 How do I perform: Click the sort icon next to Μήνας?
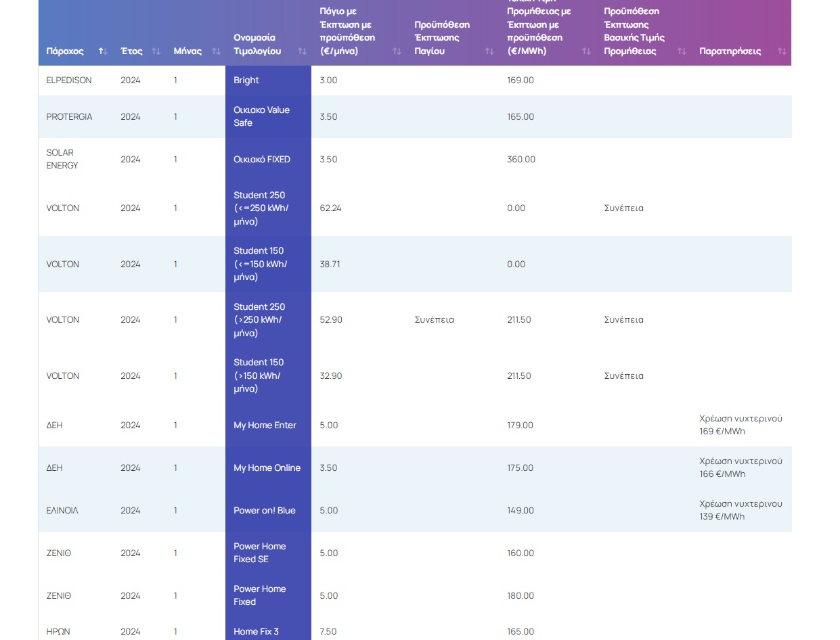coord(216,51)
